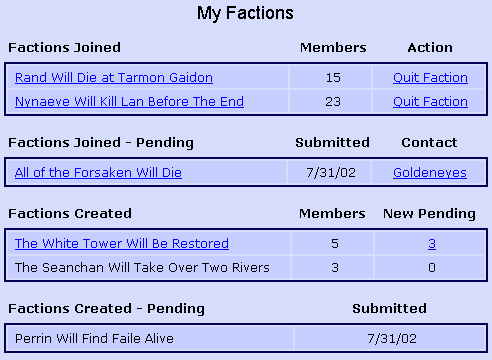
Task: Click the 7/31/02 date for Perrin faction
Action: point(392,339)
